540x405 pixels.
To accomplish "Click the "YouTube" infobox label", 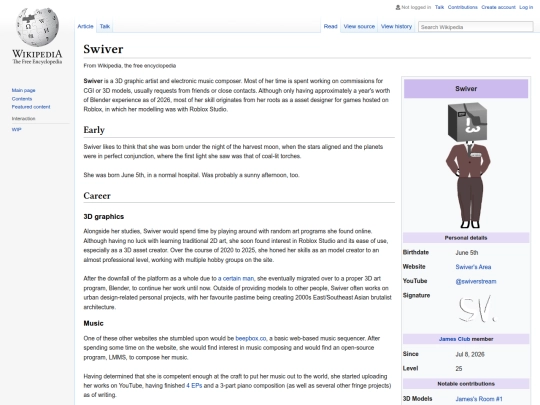I will coord(415,281).
